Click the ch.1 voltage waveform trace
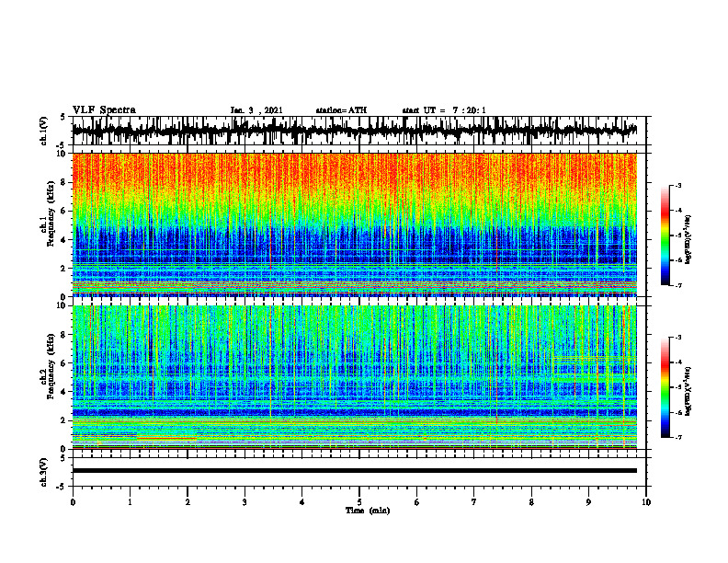 pos(354,131)
